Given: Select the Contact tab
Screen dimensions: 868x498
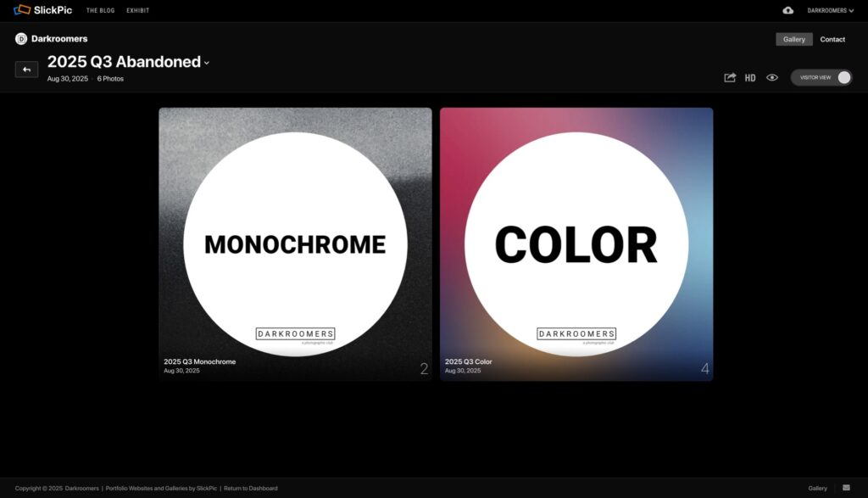Looking at the screenshot, I should pyautogui.click(x=832, y=39).
